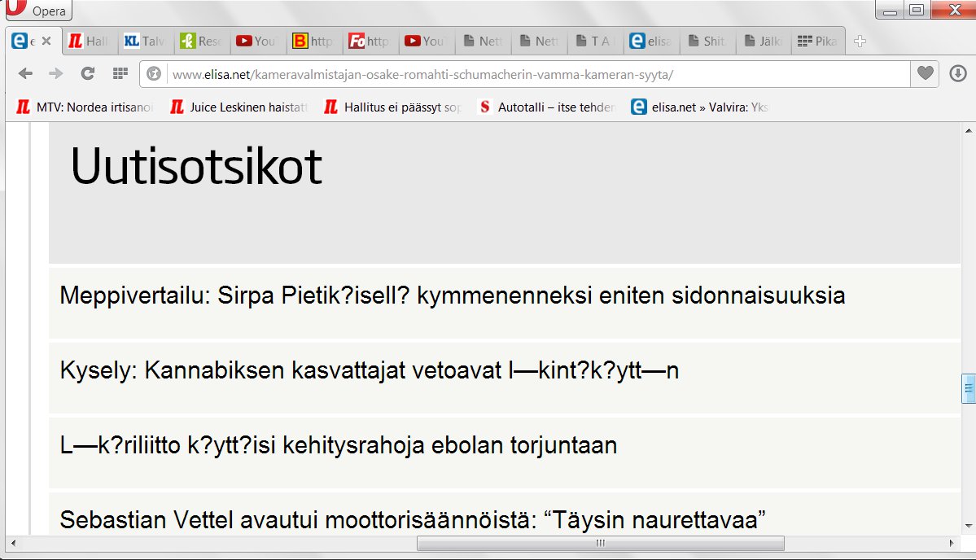Go back to the previous page
The image size is (976, 560).
click(26, 74)
